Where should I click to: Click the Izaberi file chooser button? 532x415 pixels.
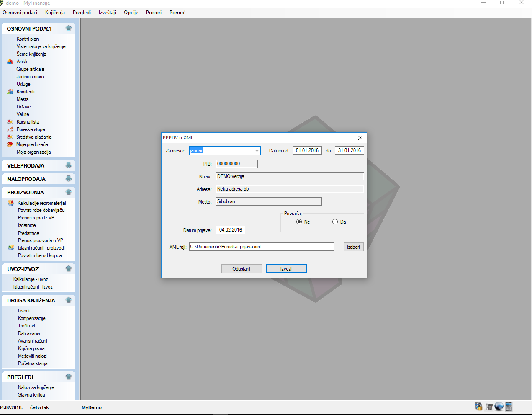coord(353,247)
